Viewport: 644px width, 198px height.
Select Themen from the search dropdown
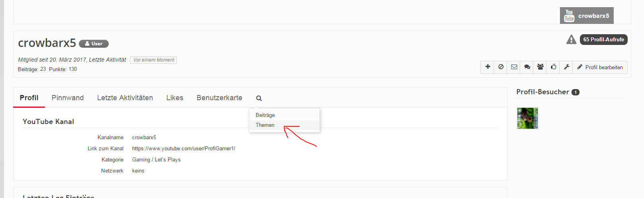pos(265,125)
